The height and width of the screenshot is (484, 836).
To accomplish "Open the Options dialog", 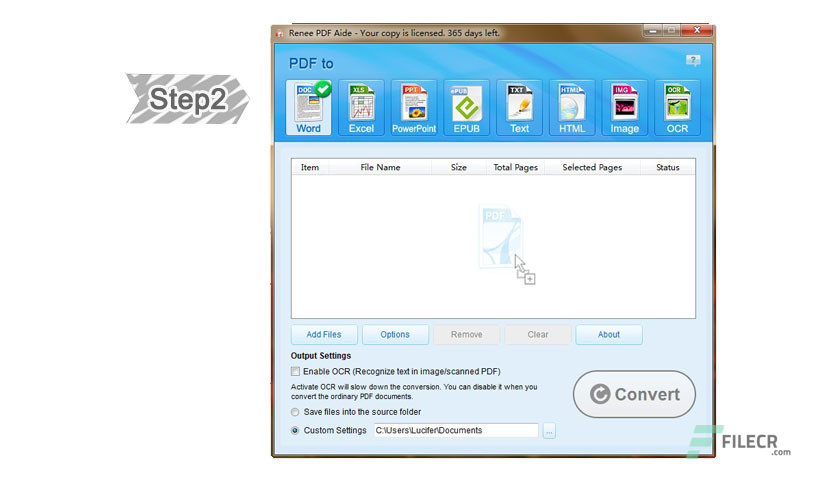I will point(395,335).
